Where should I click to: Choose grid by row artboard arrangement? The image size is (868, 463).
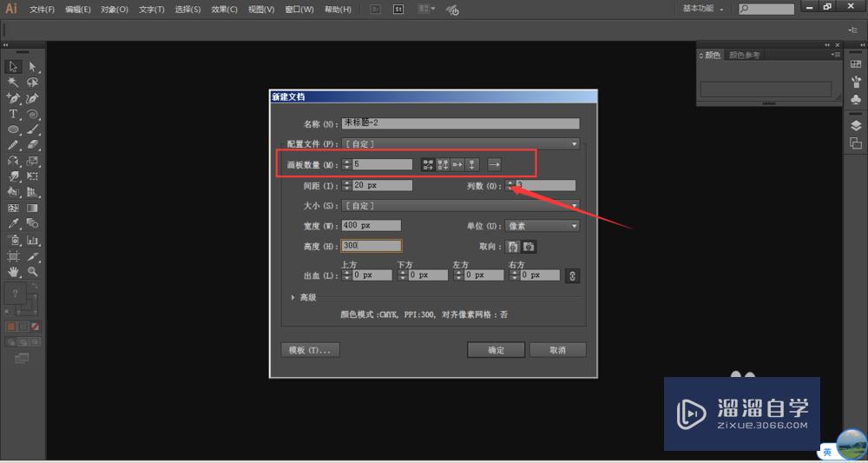428,164
